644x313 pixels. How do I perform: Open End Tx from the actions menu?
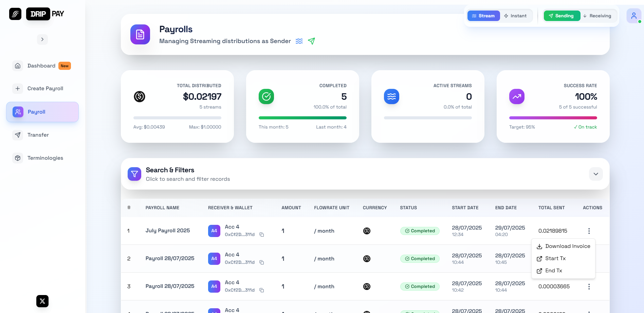[x=563, y=271]
